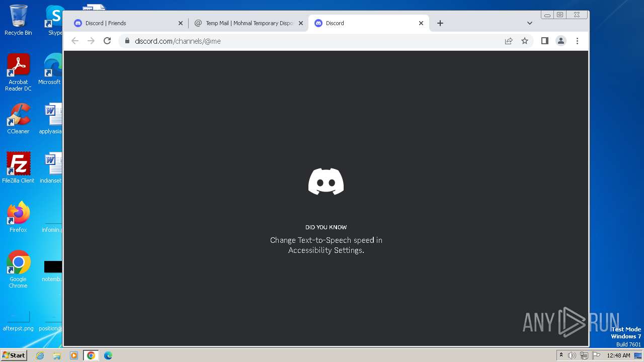644x362 pixels.
Task: Open Action Center flag icon
Action: [x=596, y=355]
